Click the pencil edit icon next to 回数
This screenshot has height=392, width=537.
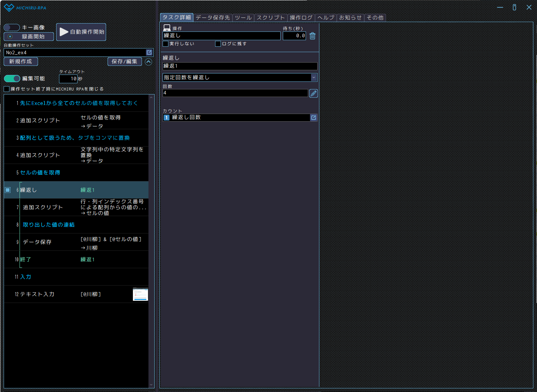pyautogui.click(x=313, y=93)
